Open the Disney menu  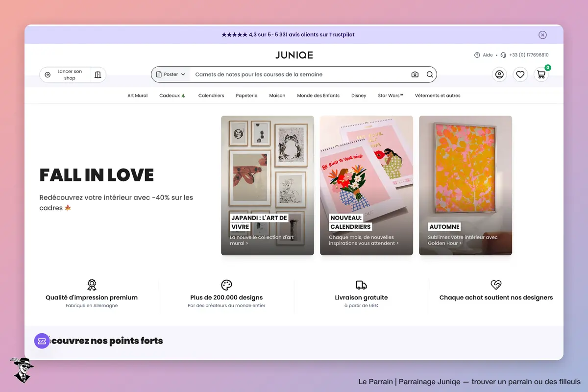[x=359, y=96]
